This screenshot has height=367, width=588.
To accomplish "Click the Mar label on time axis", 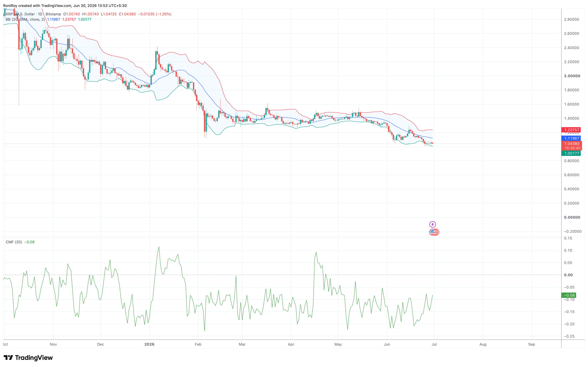I will 242,344.
